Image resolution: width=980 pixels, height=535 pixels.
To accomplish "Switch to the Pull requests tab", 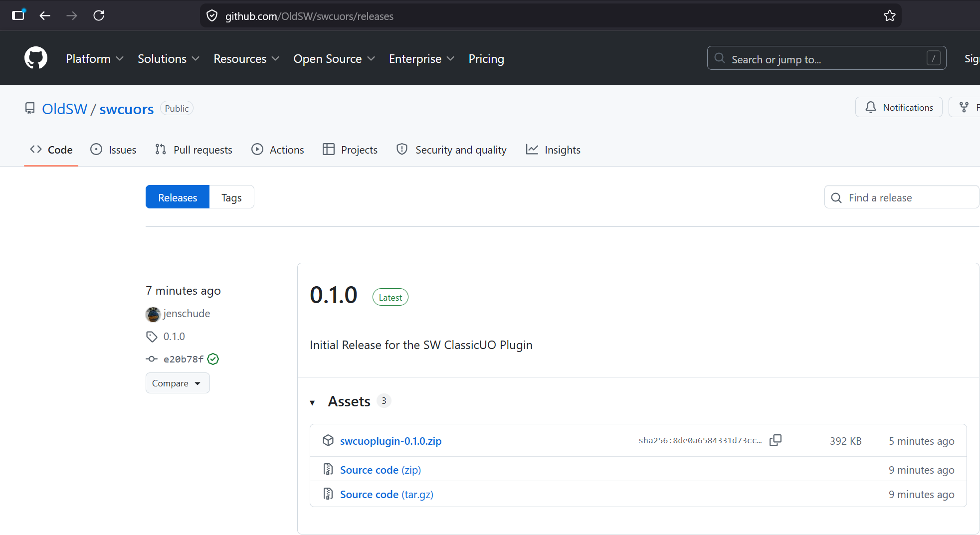I will [194, 150].
